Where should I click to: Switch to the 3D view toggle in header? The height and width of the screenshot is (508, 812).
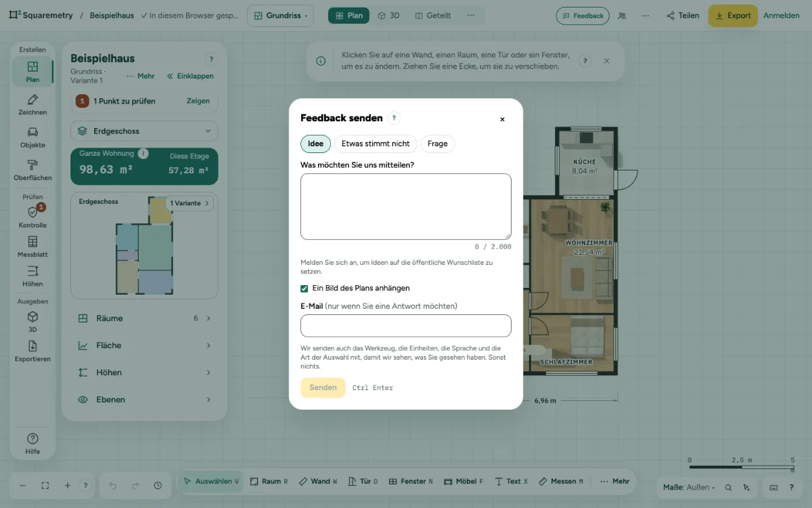(x=389, y=16)
